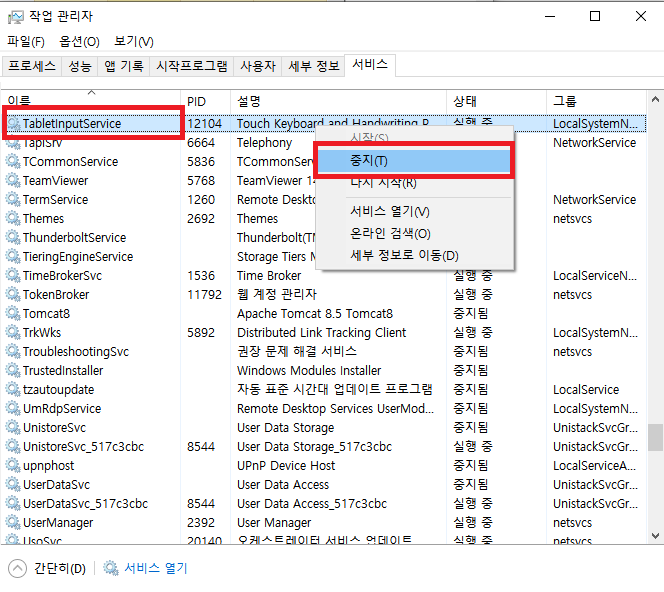Click gear icon next to Tomcat8
Screen dimensions: 664x592
[x=13, y=313]
